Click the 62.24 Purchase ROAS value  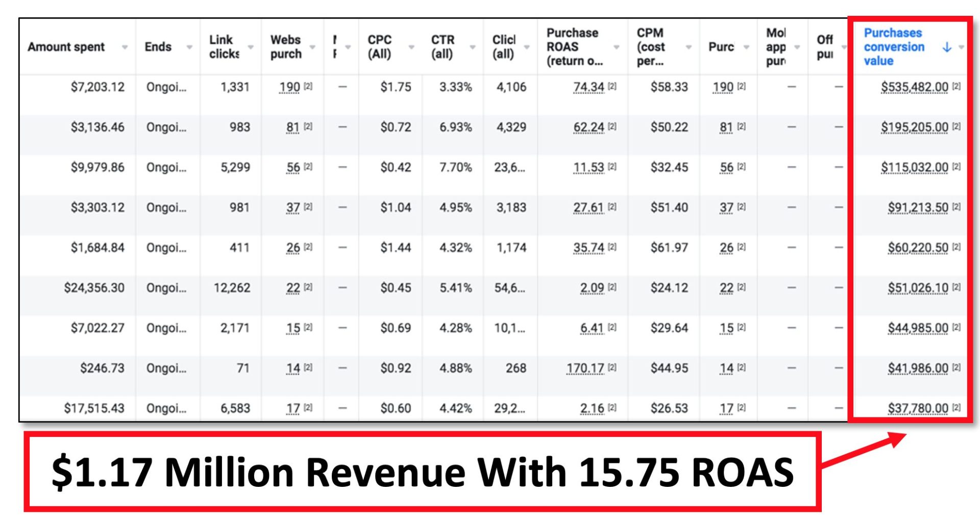589,127
